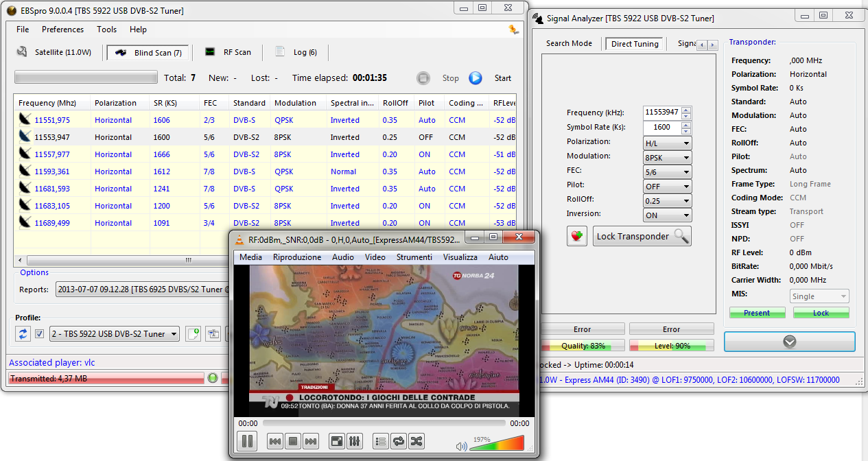
Task: Toggle the Profile checkbox
Action: [x=40, y=334]
